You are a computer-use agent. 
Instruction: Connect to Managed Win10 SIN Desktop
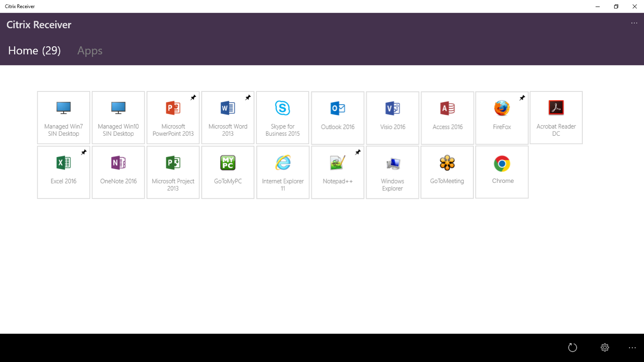(x=118, y=117)
